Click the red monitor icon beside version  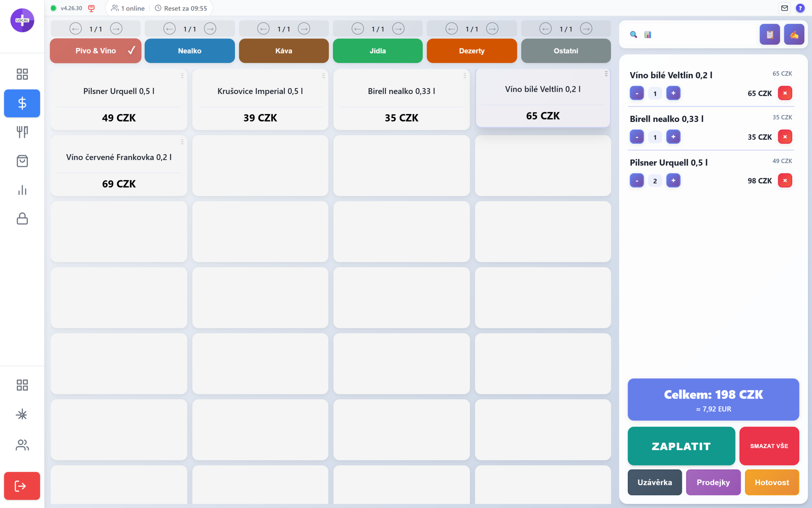[91, 8]
